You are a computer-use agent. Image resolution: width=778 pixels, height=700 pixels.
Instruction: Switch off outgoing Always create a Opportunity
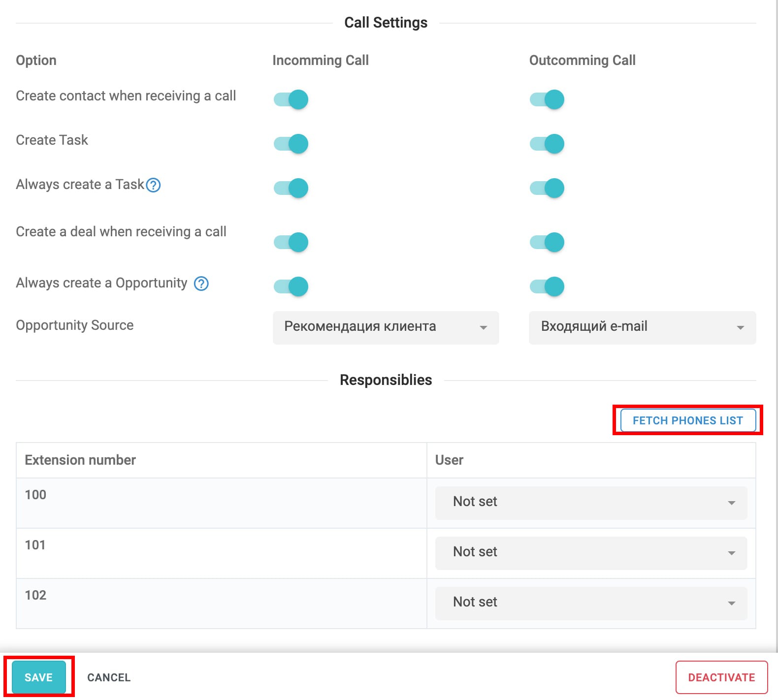pos(547,286)
